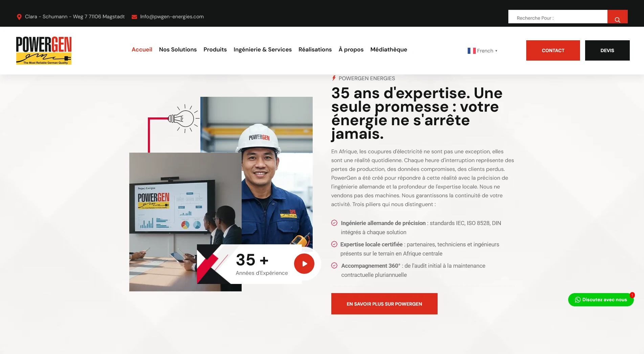
Task: Open the Discutez avec nous chat
Action: click(601, 300)
